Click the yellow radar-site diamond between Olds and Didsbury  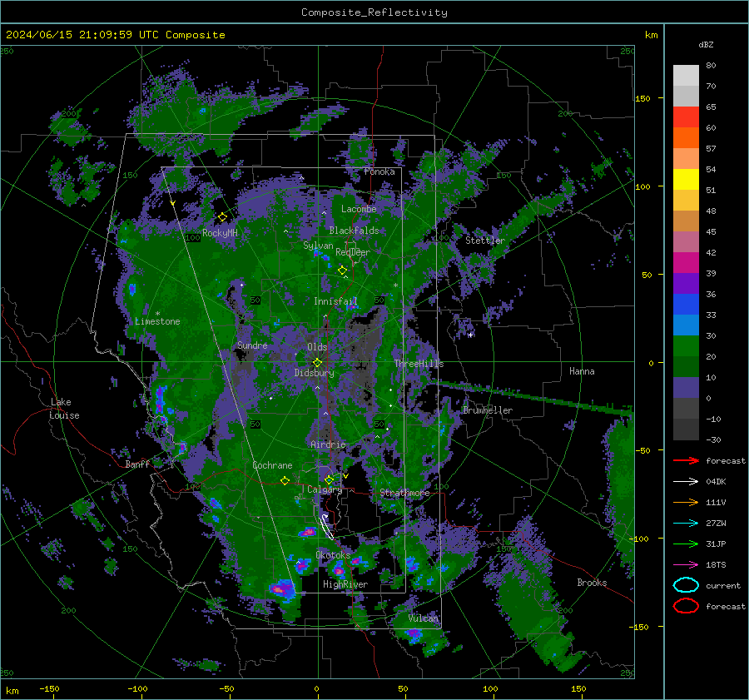pyautogui.click(x=317, y=363)
